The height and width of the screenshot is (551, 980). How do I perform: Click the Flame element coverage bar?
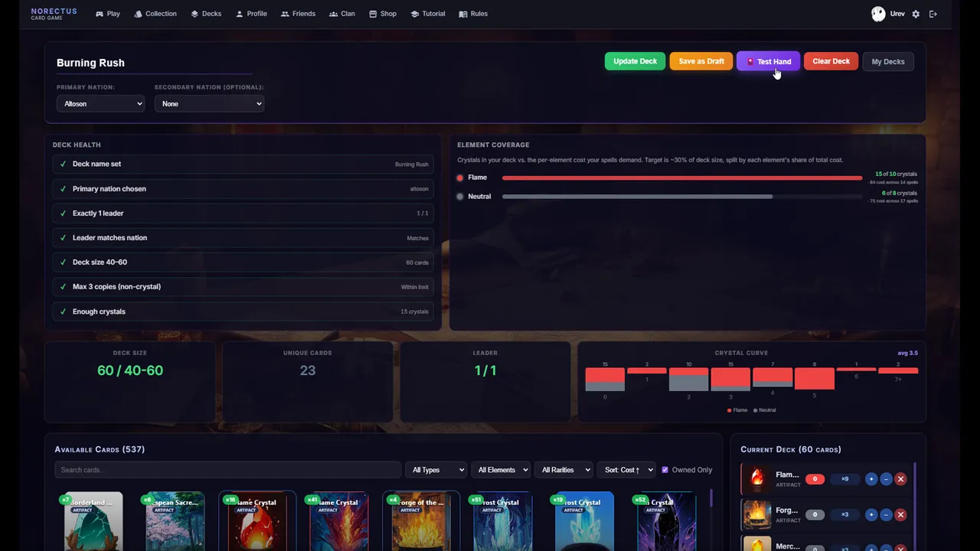click(681, 178)
